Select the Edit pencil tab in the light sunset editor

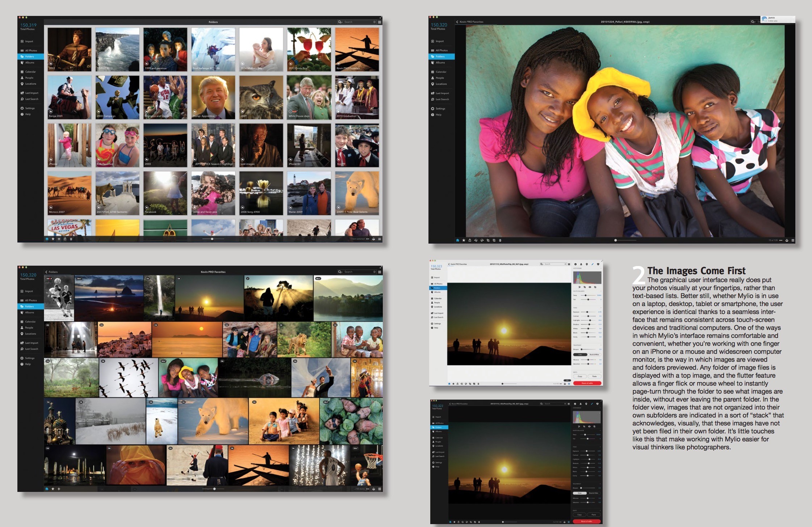pos(593,264)
